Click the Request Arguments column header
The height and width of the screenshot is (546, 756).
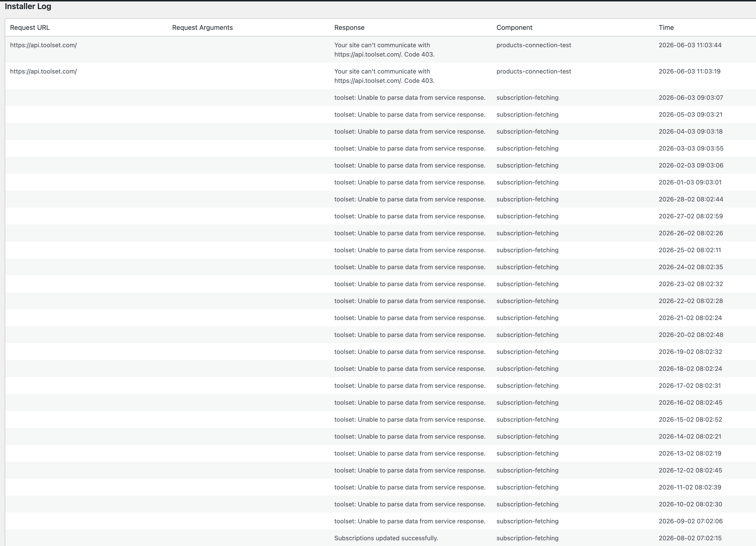tap(202, 28)
